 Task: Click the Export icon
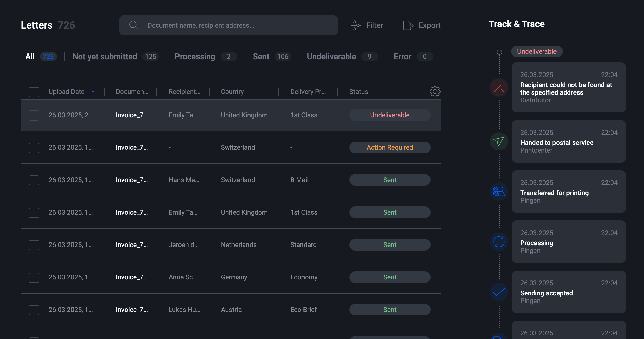point(408,25)
